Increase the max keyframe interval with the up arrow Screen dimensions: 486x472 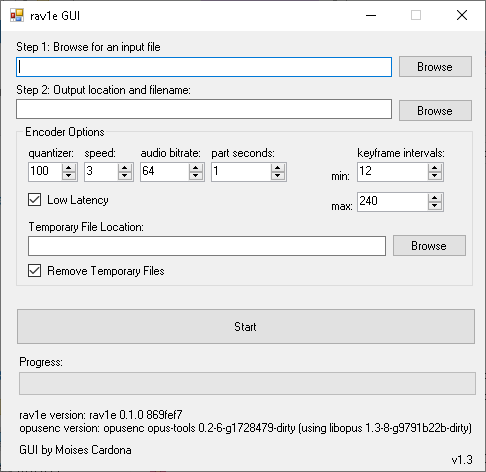pos(435,198)
